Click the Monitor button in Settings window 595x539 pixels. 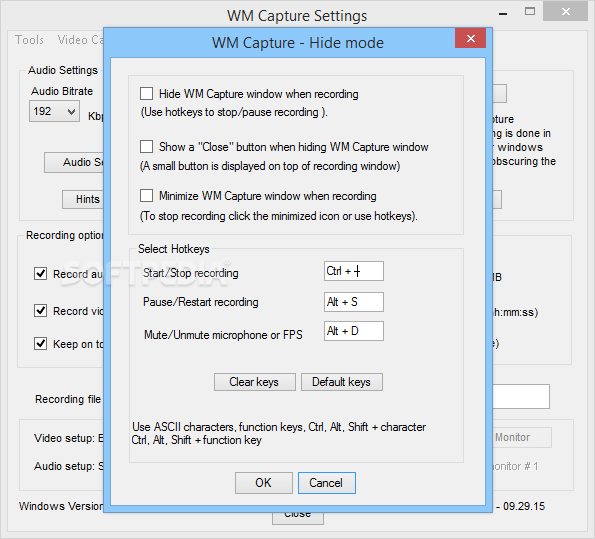pos(522,437)
